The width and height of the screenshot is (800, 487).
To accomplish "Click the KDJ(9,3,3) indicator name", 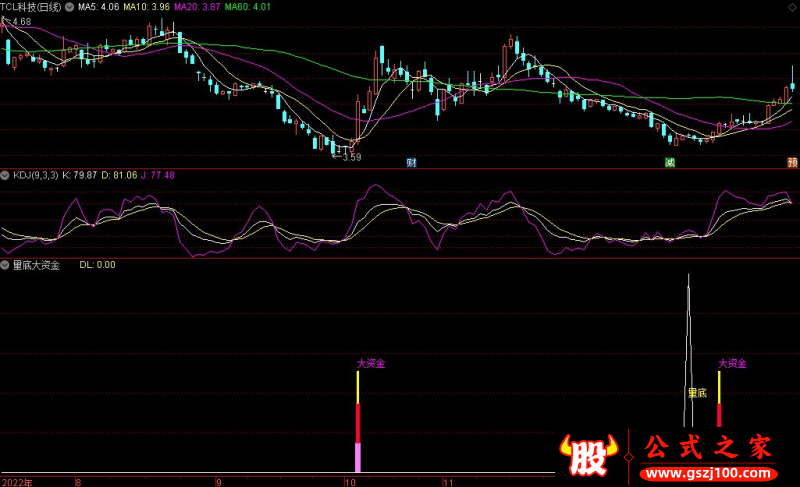I will [35, 176].
